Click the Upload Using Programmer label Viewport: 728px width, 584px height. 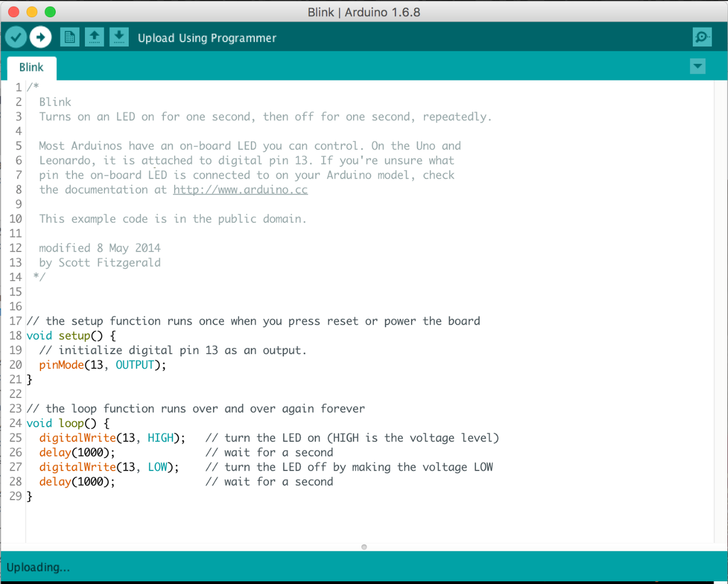pyautogui.click(x=207, y=38)
